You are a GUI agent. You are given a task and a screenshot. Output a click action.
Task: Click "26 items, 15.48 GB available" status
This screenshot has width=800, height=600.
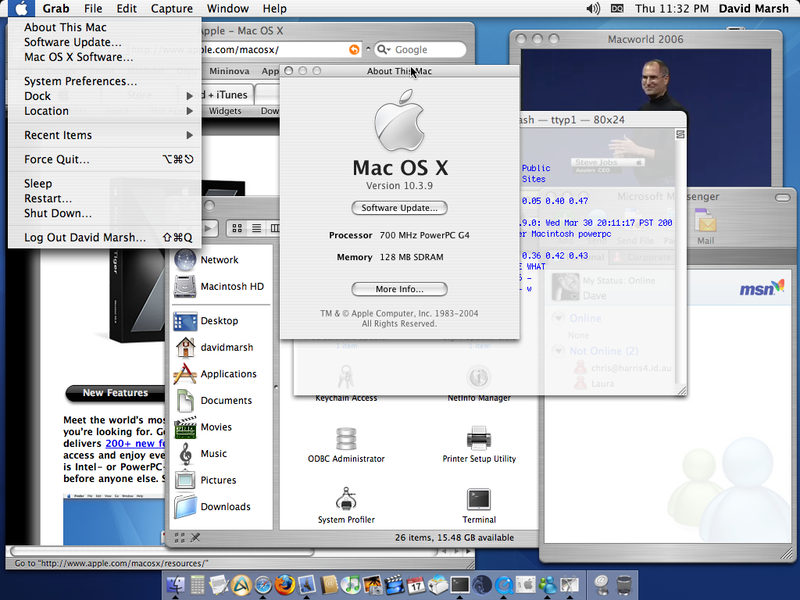click(454, 538)
